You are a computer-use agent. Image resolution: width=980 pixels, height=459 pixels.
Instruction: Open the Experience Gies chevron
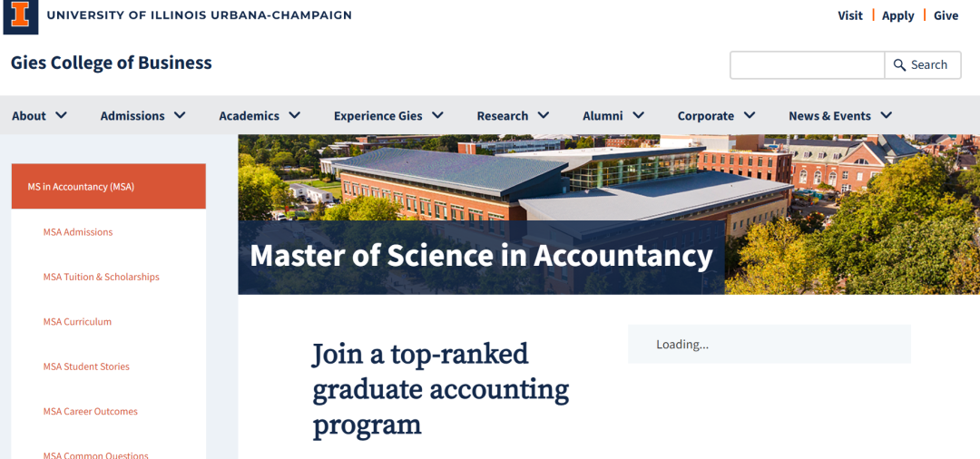[x=437, y=115]
